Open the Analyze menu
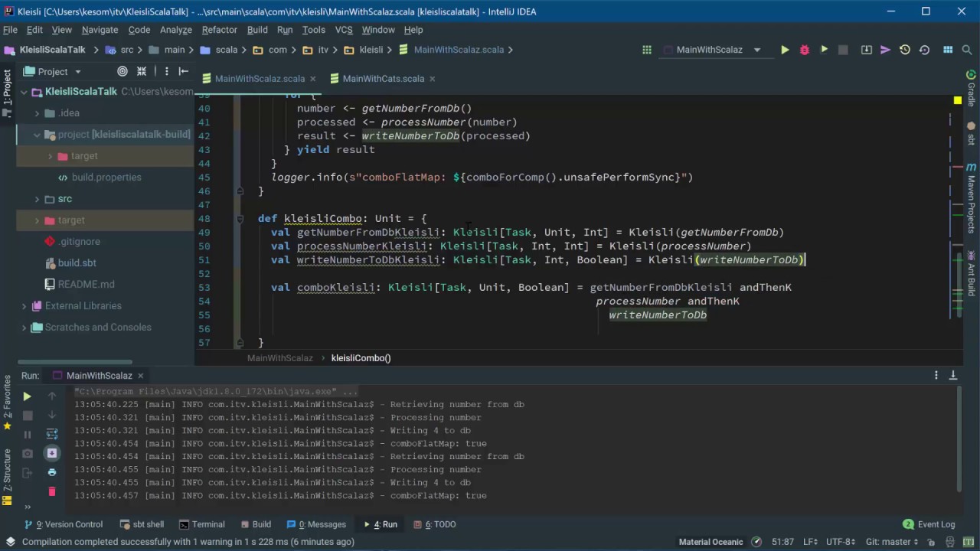Screen dimensions: 980x551 click(176, 30)
